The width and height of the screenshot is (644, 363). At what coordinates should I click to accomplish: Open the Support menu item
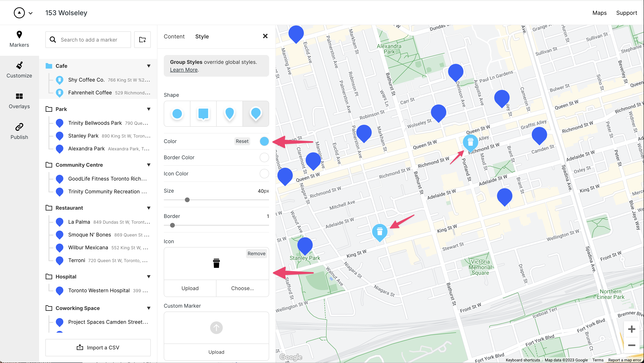pyautogui.click(x=626, y=13)
